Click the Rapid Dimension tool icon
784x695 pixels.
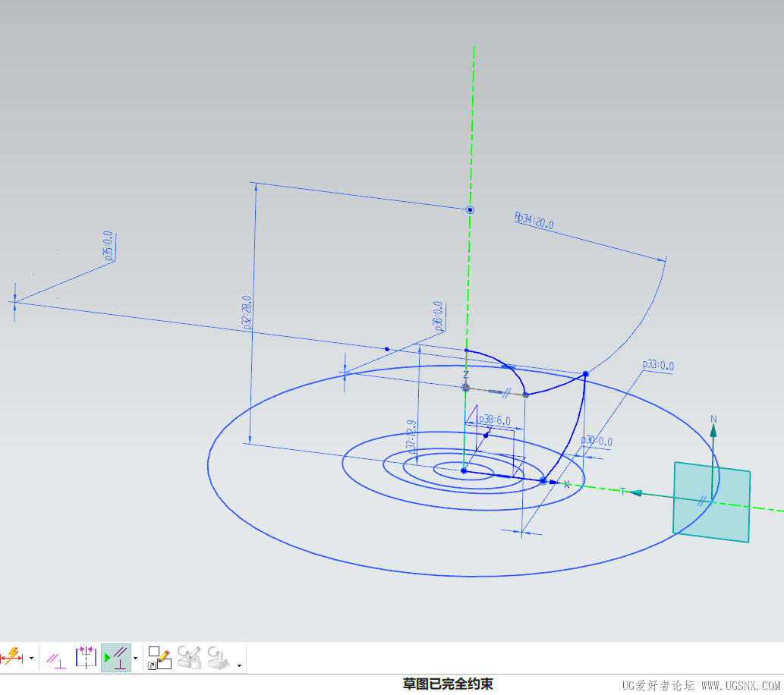point(11,657)
